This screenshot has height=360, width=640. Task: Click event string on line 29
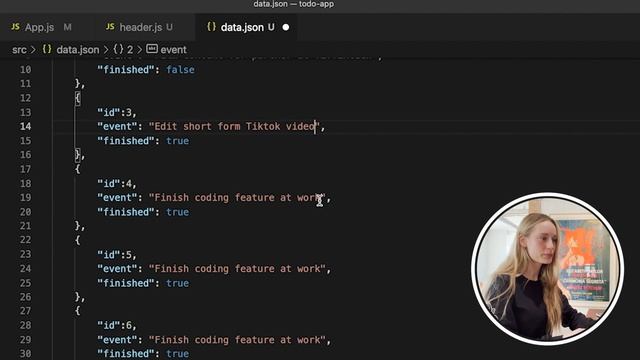(x=237, y=340)
